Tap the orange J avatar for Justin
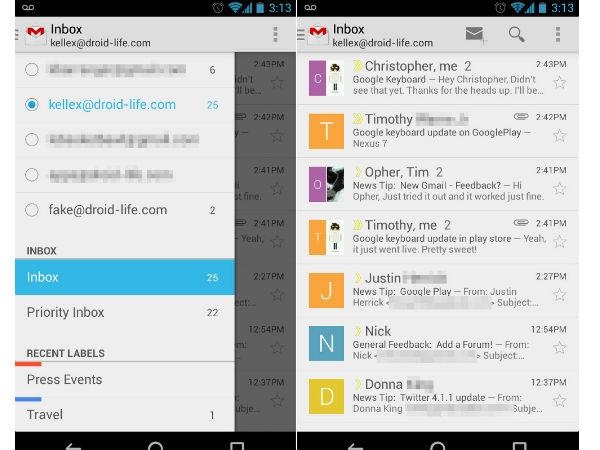 326,290
